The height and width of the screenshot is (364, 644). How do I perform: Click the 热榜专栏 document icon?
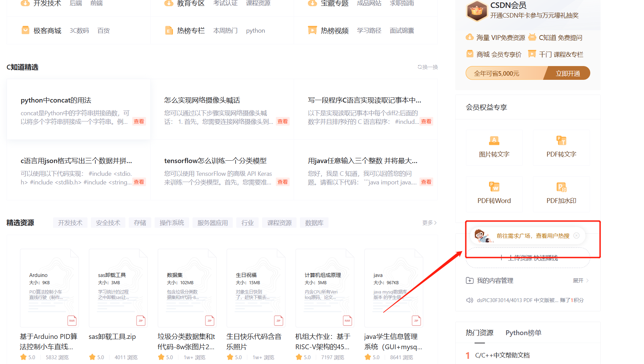click(169, 30)
